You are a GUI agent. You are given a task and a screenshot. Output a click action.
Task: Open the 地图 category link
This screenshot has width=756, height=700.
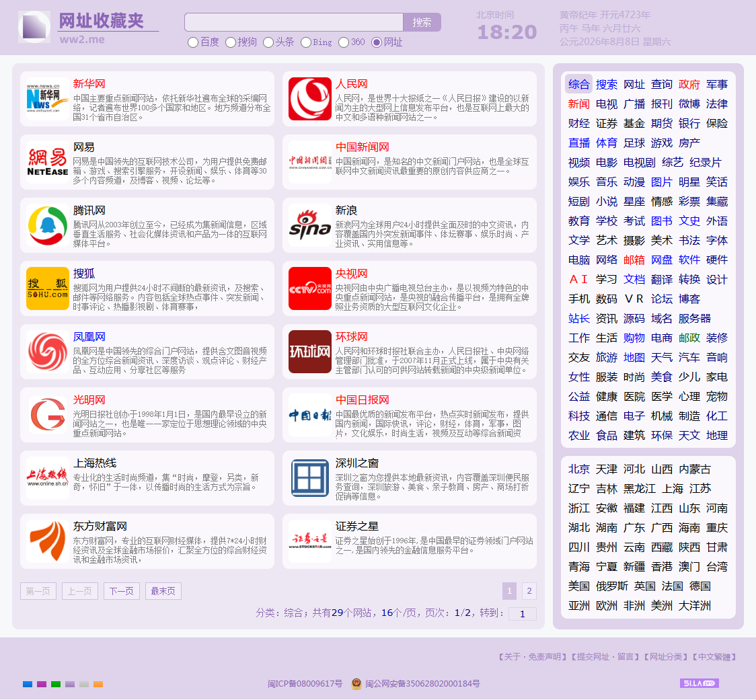[634, 358]
